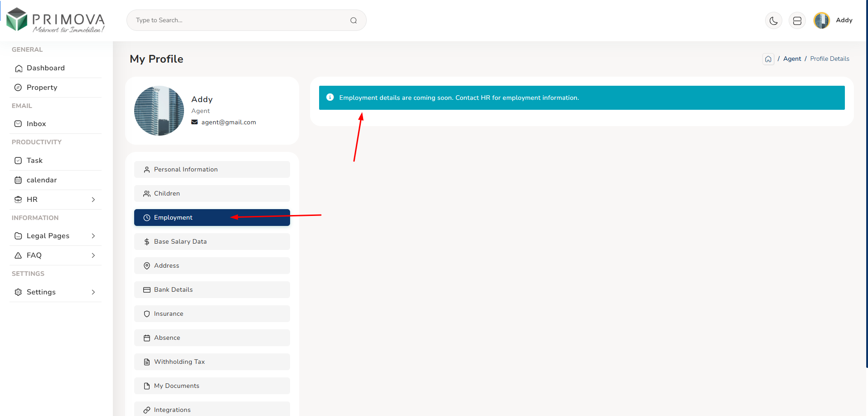Select the Bank Details tab
Image resolution: width=868 pixels, height=416 pixels.
[x=212, y=289]
